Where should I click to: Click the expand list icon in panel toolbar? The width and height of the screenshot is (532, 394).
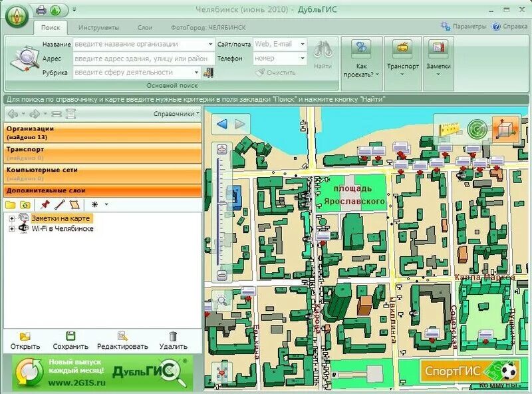(70, 114)
